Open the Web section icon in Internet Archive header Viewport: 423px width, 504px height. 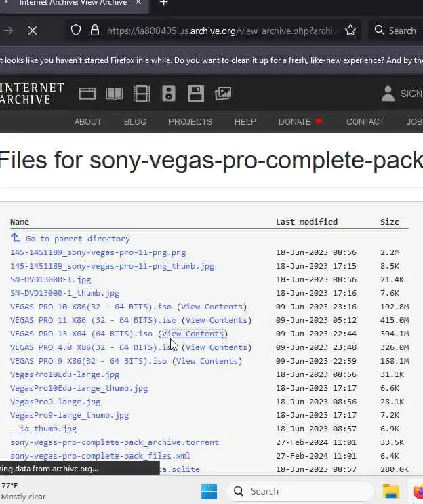tap(87, 94)
